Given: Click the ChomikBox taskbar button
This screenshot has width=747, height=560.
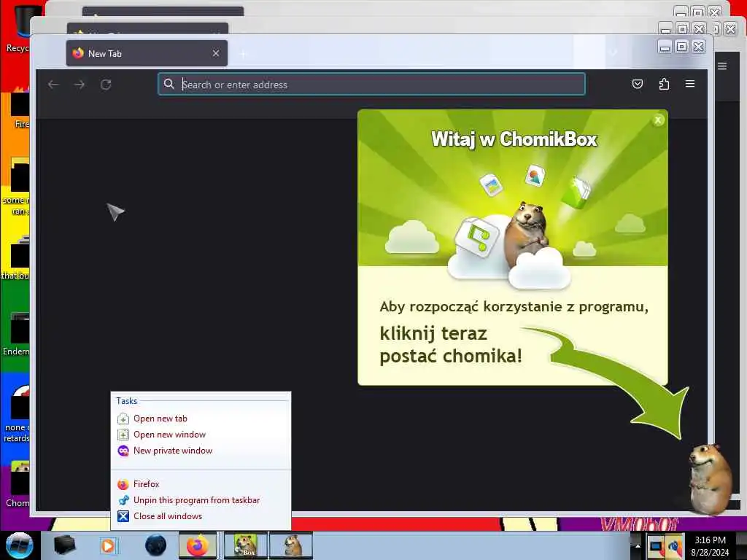Looking at the screenshot, I should click(x=245, y=545).
